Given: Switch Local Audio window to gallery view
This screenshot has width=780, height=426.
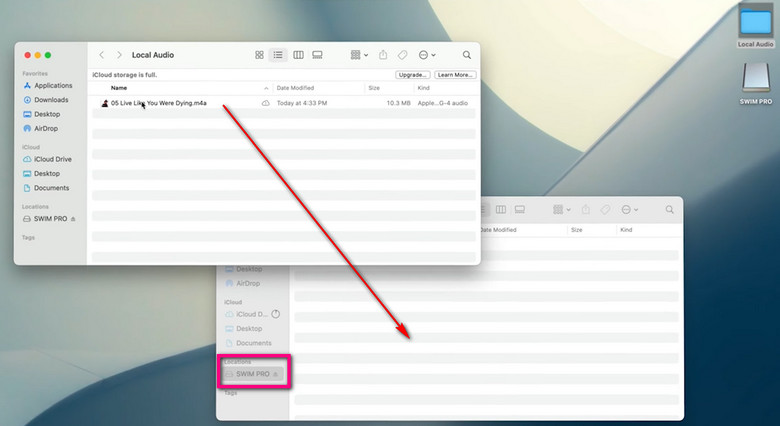Looking at the screenshot, I should [x=317, y=55].
